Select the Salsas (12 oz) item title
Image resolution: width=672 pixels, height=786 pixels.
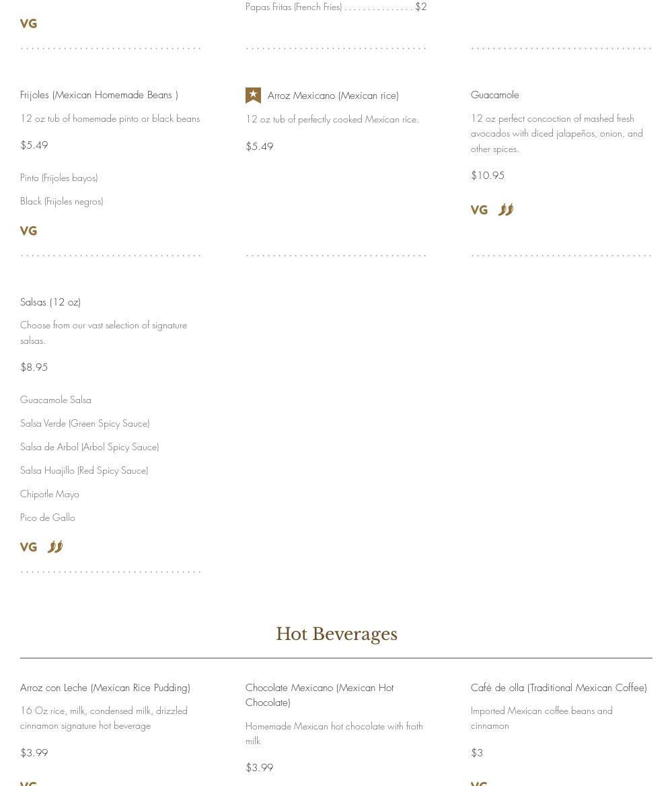click(50, 302)
